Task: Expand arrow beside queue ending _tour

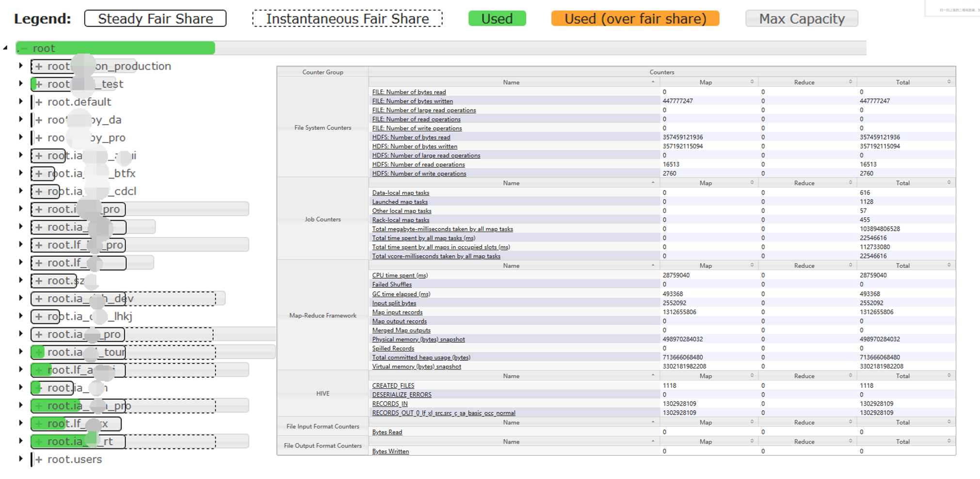Action: (x=21, y=351)
